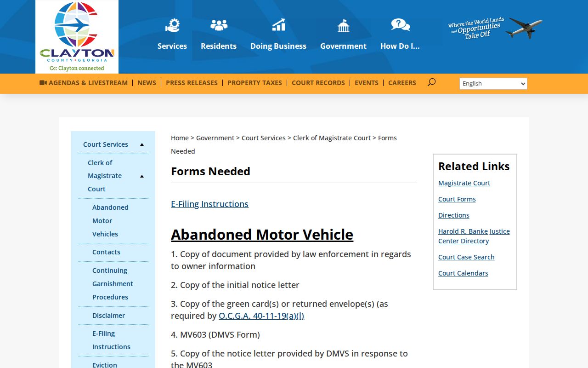Click the Residents people icon

[x=219, y=25]
